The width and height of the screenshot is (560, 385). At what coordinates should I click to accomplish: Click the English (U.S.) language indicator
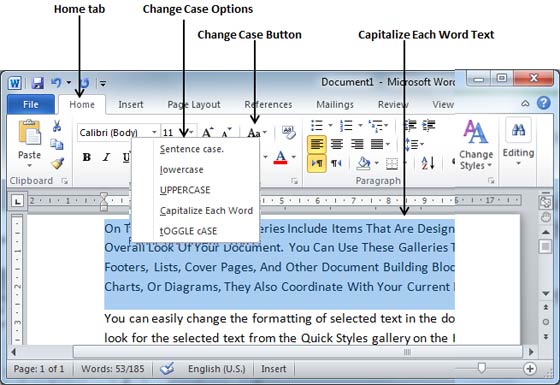[x=217, y=369]
